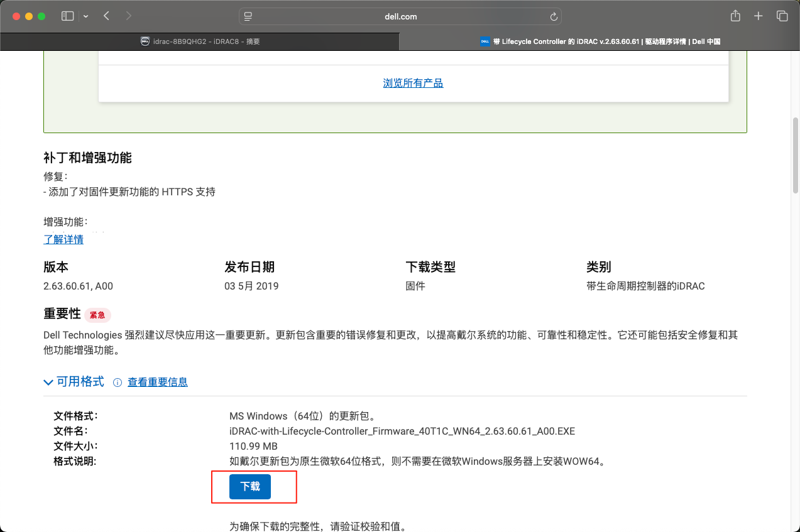
Task: Go forward with the toolbar forward arrow
Action: [129, 16]
